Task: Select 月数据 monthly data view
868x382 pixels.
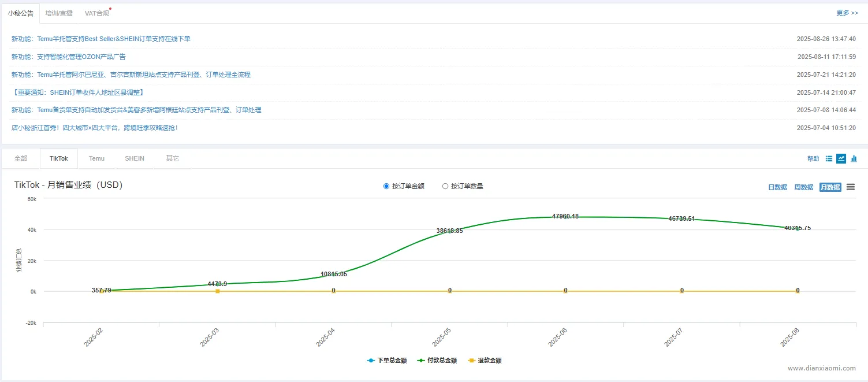Action: 830,187
